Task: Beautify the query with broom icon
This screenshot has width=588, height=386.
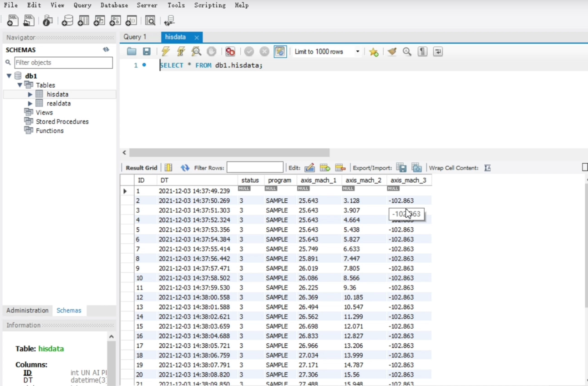Action: click(392, 52)
